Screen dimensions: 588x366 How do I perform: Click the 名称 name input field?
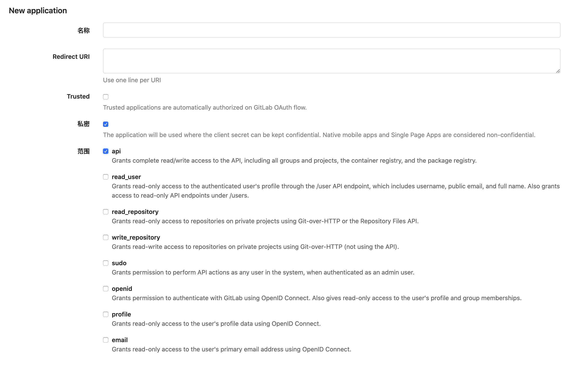tap(331, 30)
